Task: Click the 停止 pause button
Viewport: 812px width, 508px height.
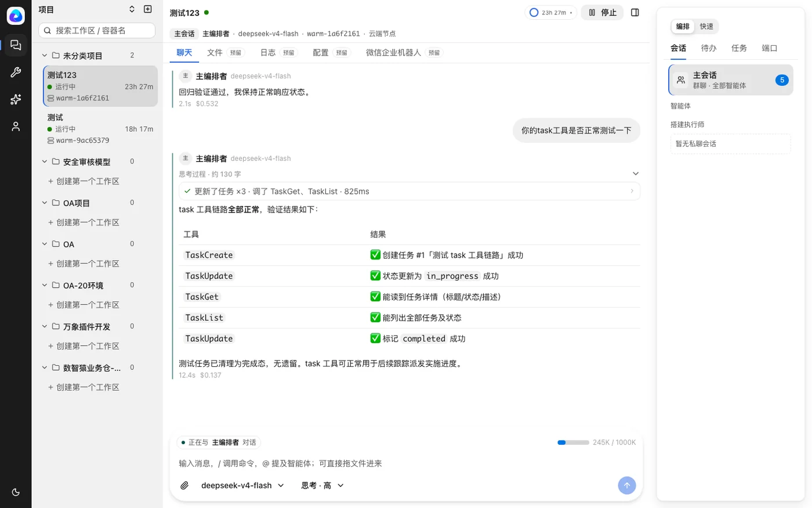Action: 602,12
